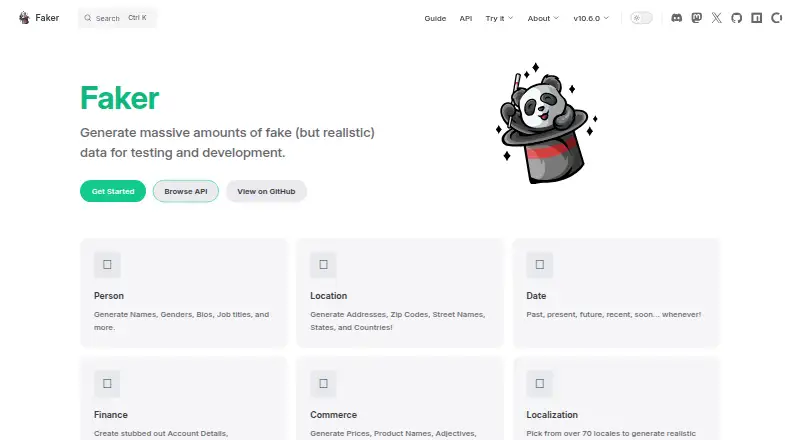Click the Finance feature card icon
The image size is (800, 440).
pyautogui.click(x=107, y=383)
